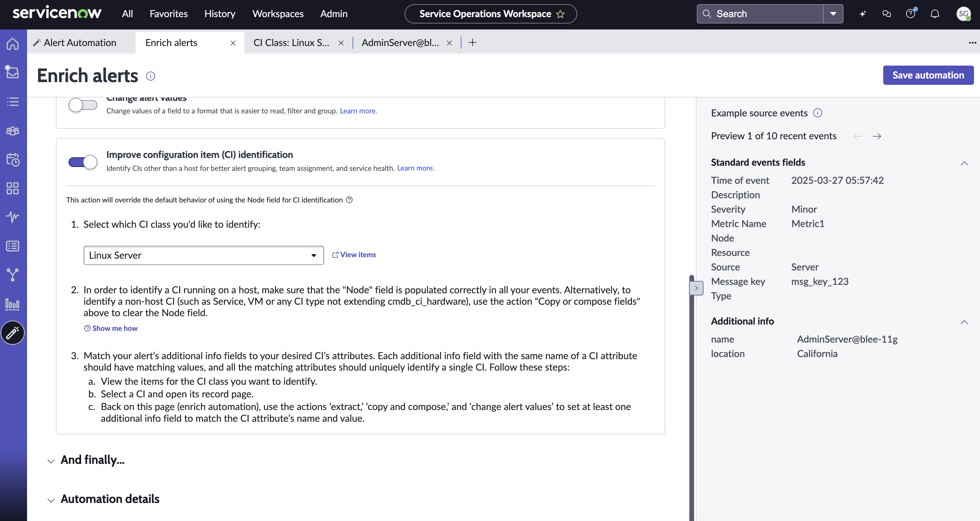Open the SG user avatar menu
The image size is (980, 521).
pos(963,14)
